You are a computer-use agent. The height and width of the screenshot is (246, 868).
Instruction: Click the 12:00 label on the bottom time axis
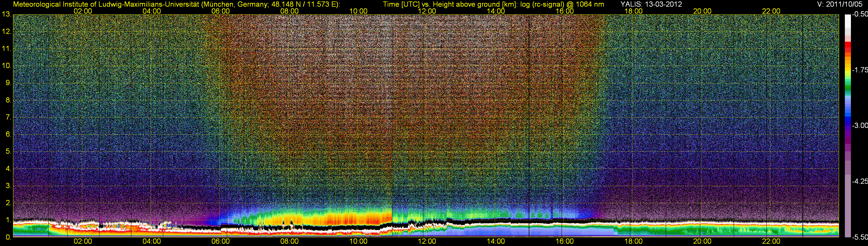[x=427, y=241]
